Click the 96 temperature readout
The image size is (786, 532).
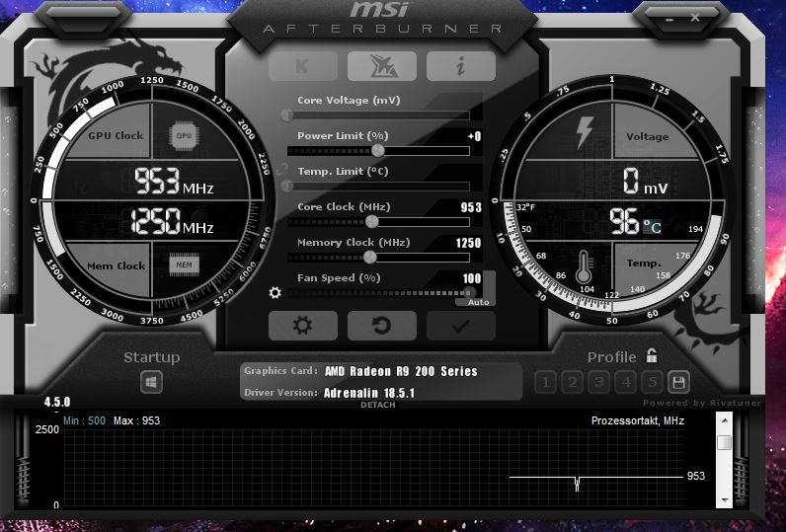624,221
